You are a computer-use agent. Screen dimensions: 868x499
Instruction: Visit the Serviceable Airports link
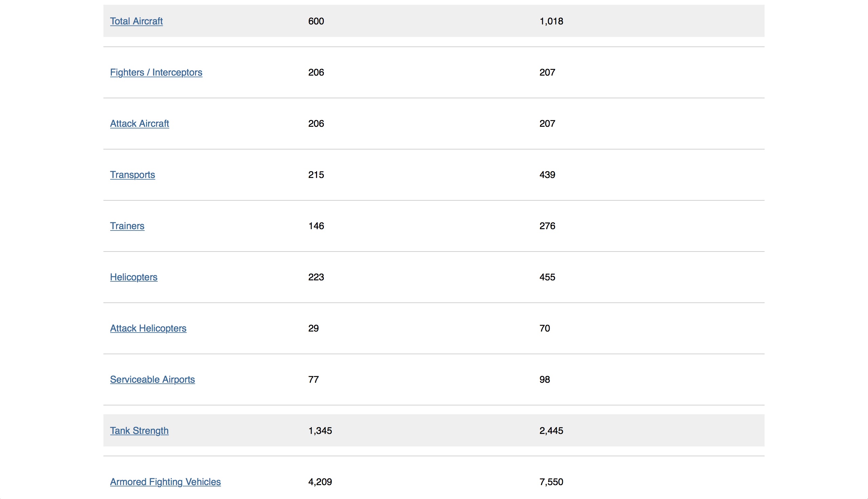(152, 379)
